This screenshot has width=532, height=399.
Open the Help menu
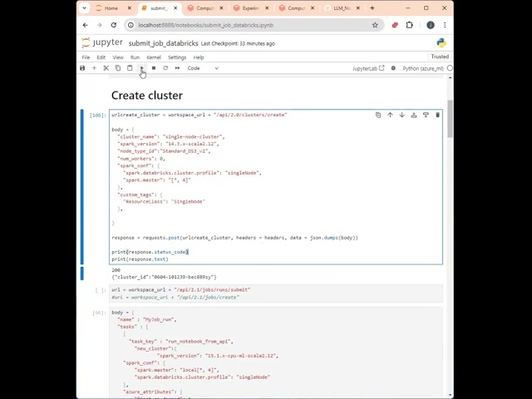199,57
